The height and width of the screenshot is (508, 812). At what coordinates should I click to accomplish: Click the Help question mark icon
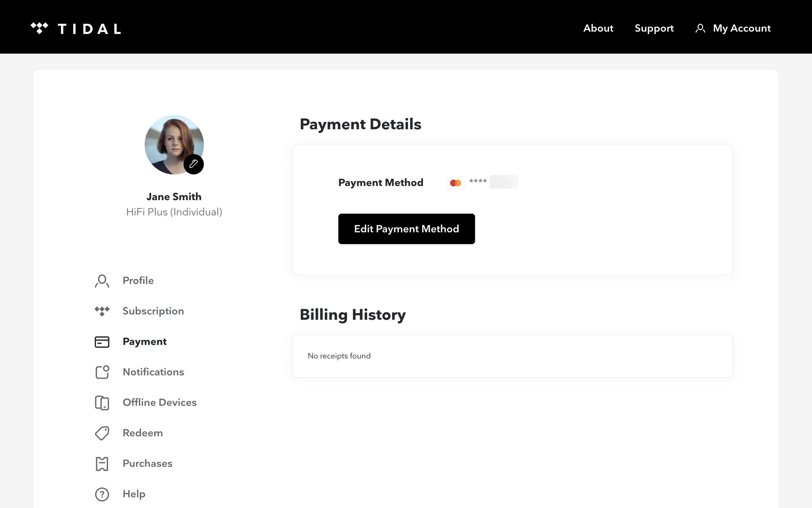(x=102, y=494)
